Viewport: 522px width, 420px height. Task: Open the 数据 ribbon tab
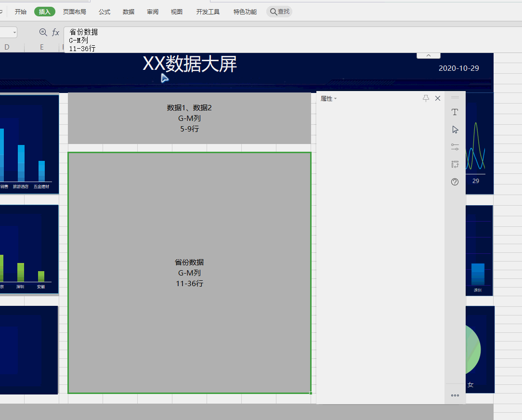click(129, 12)
